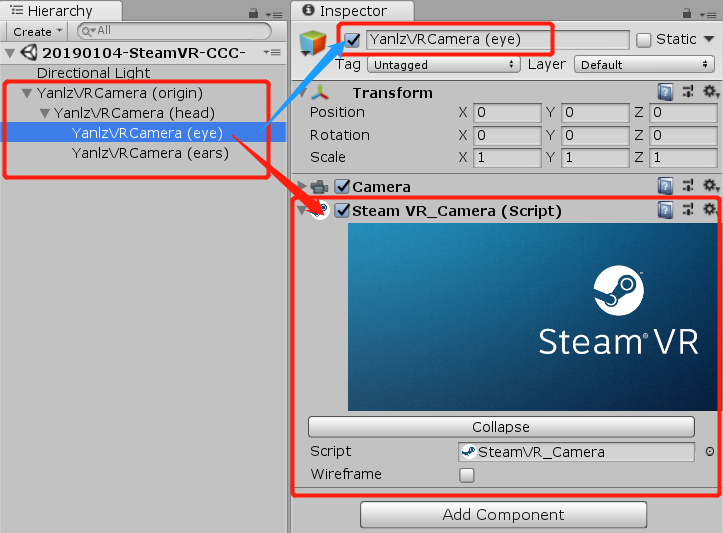This screenshot has height=533, width=723.
Task: Collapse YanlzVRCamera (head) node
Action: coord(44,113)
